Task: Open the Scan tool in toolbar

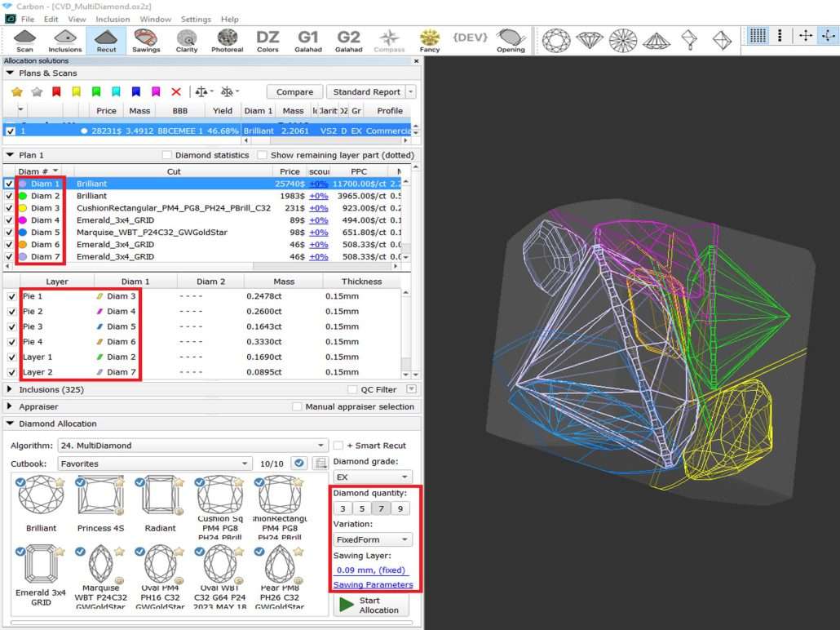Action: 24,39
